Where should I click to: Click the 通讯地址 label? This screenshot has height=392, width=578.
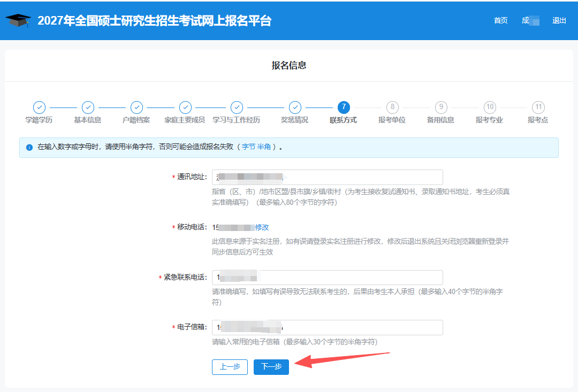pyautogui.click(x=192, y=177)
